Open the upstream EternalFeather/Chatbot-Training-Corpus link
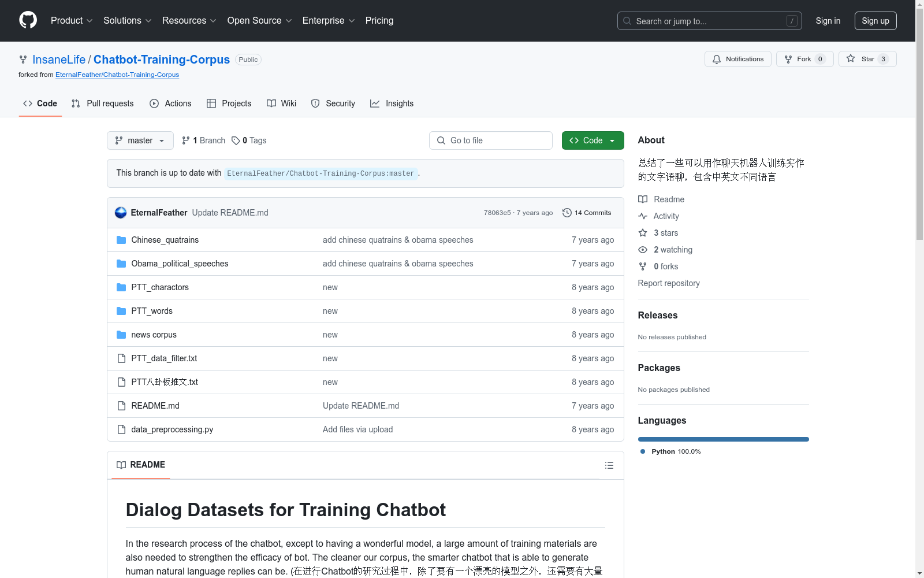This screenshot has width=924, height=578. [x=117, y=75]
